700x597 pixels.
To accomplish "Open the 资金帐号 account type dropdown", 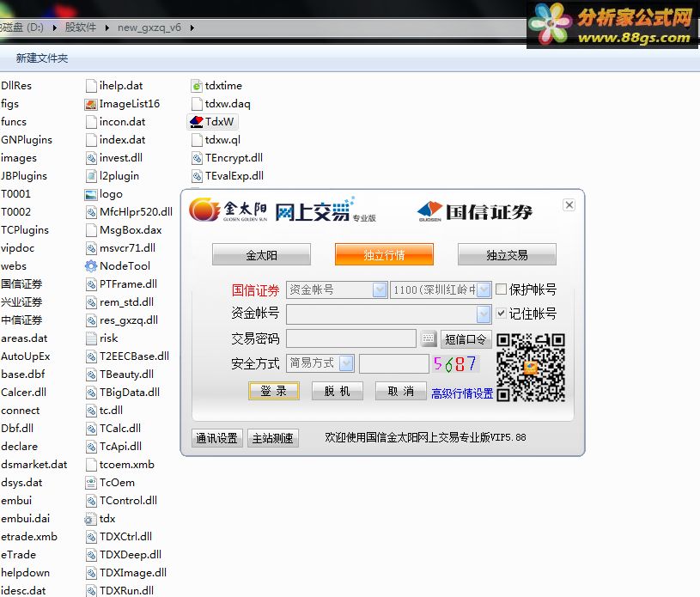I will pyautogui.click(x=380, y=289).
